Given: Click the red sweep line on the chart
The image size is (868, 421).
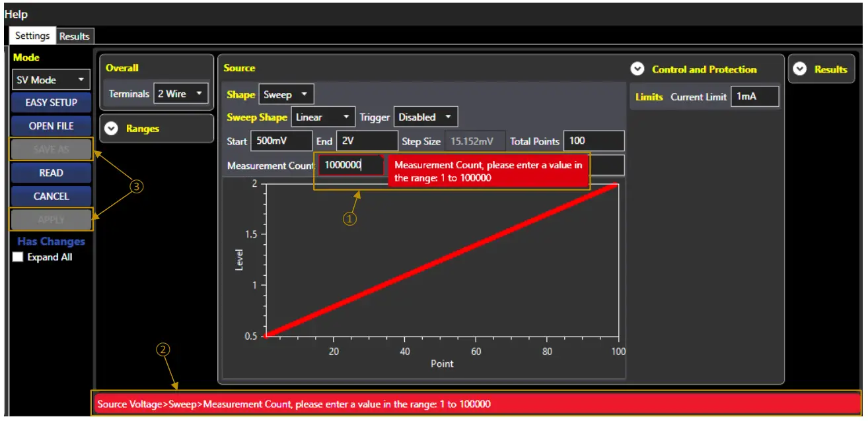Looking at the screenshot, I should point(442,260).
